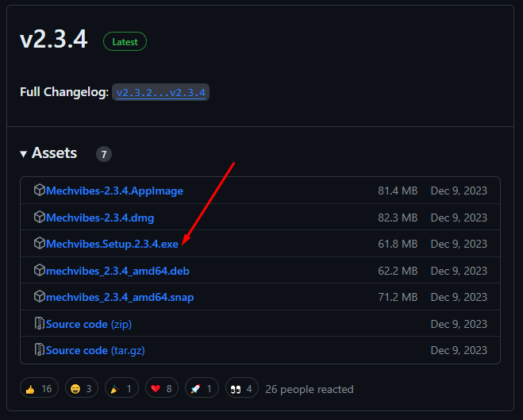Click package icon beside AppImage file
The height and width of the screenshot is (420, 523).
pos(40,190)
